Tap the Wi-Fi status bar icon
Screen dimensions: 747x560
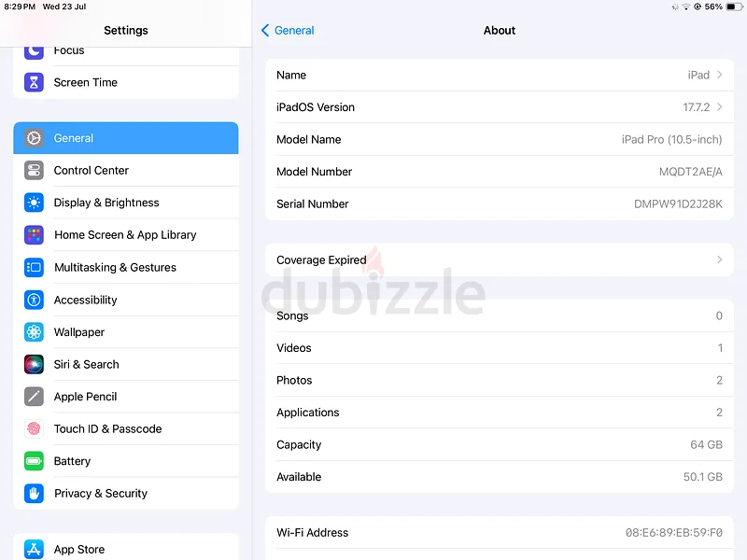(686, 7)
